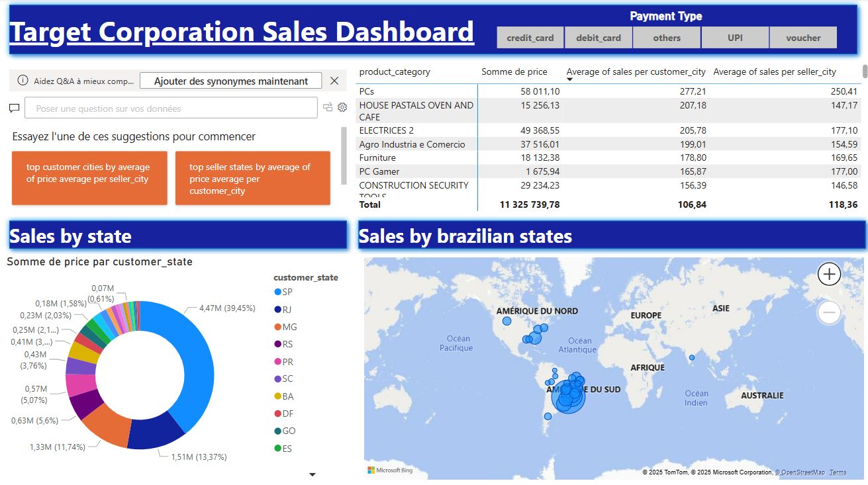Image resolution: width=868 pixels, height=485 pixels.
Task: Filter payment type by credit_card
Action: [530, 38]
